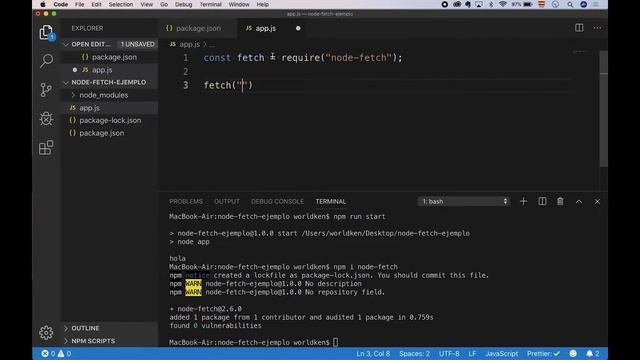Create a new terminal with plus icon
Viewport: 640px width, 360px height.
pyautogui.click(x=523, y=201)
